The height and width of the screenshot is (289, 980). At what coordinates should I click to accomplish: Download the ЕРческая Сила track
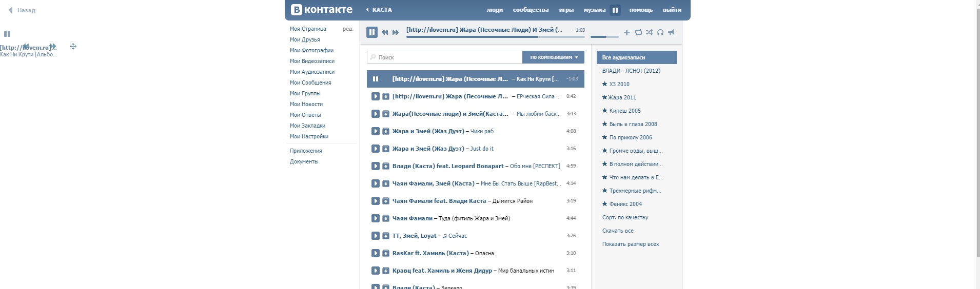pos(386,96)
